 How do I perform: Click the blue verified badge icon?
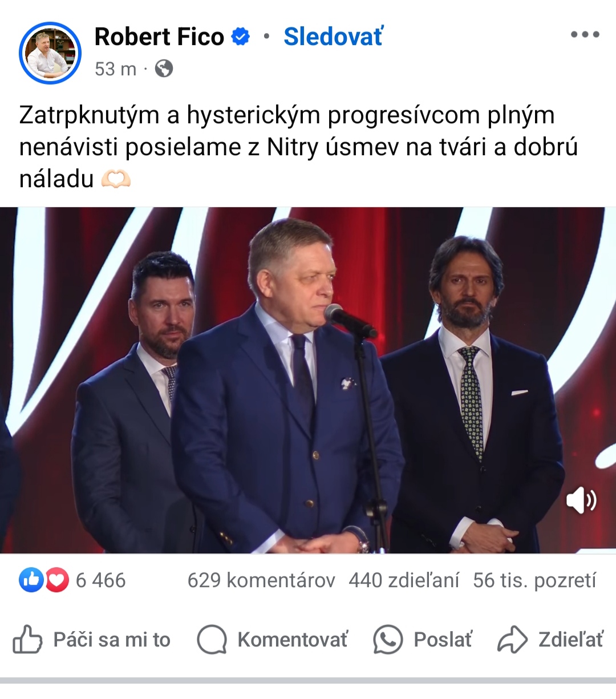pyautogui.click(x=241, y=37)
